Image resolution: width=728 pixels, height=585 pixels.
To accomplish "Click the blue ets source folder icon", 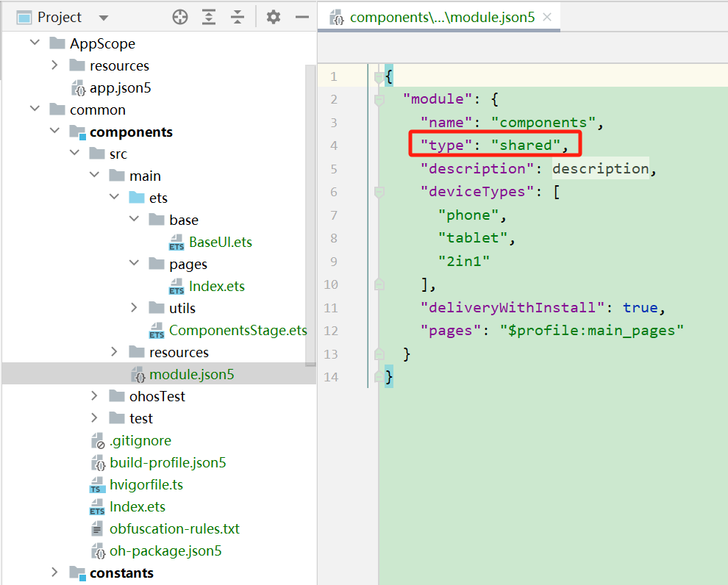I will point(137,197).
